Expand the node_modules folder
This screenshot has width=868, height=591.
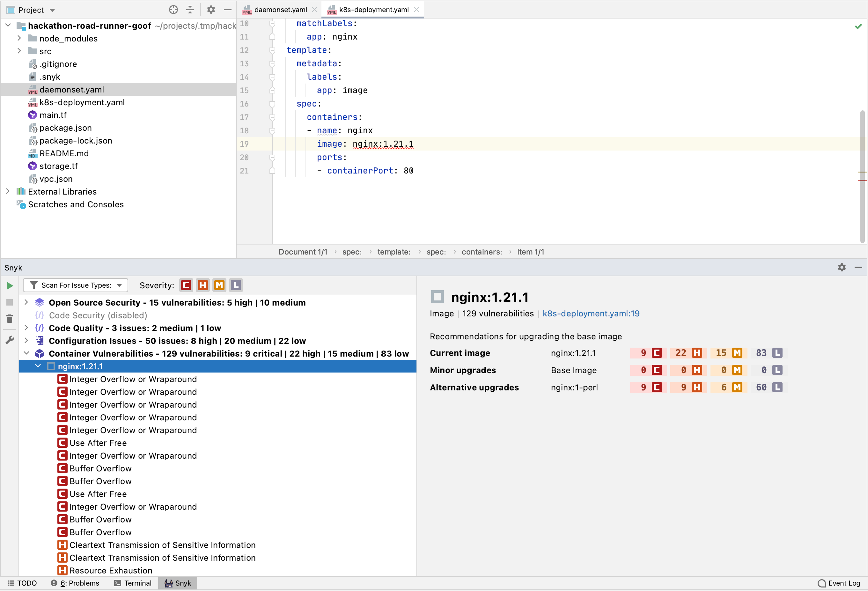click(19, 38)
